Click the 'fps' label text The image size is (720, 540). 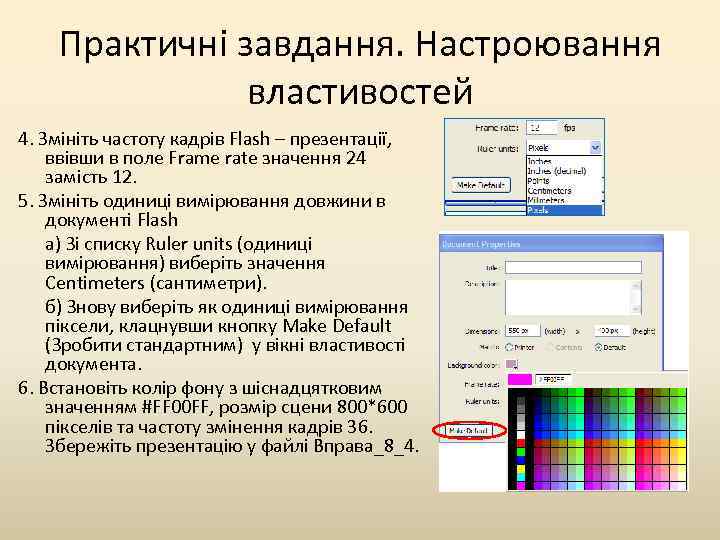[569, 128]
